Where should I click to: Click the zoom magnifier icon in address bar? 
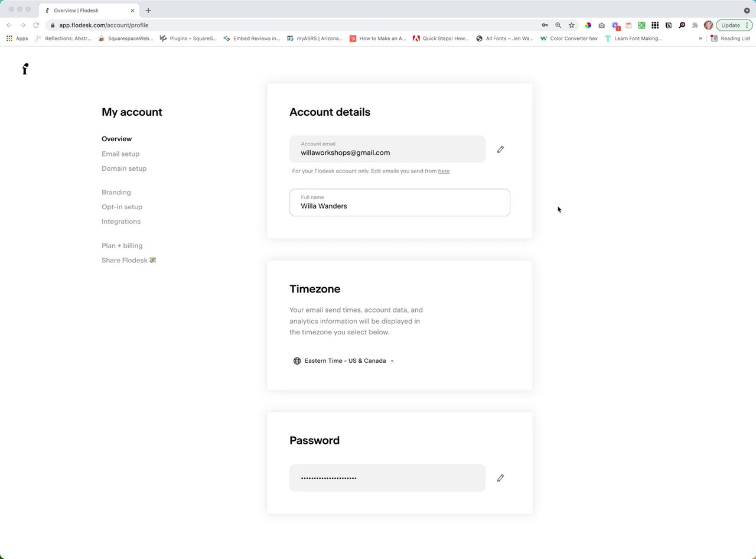click(558, 25)
